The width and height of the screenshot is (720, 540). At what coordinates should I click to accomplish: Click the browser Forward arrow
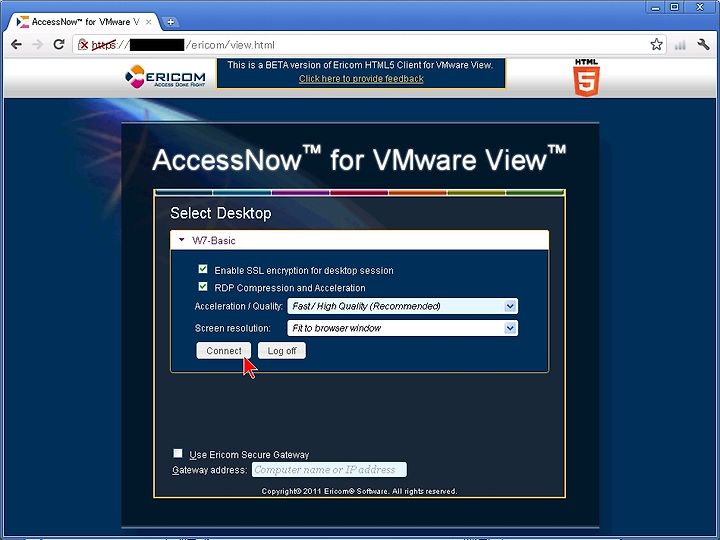coord(38,45)
